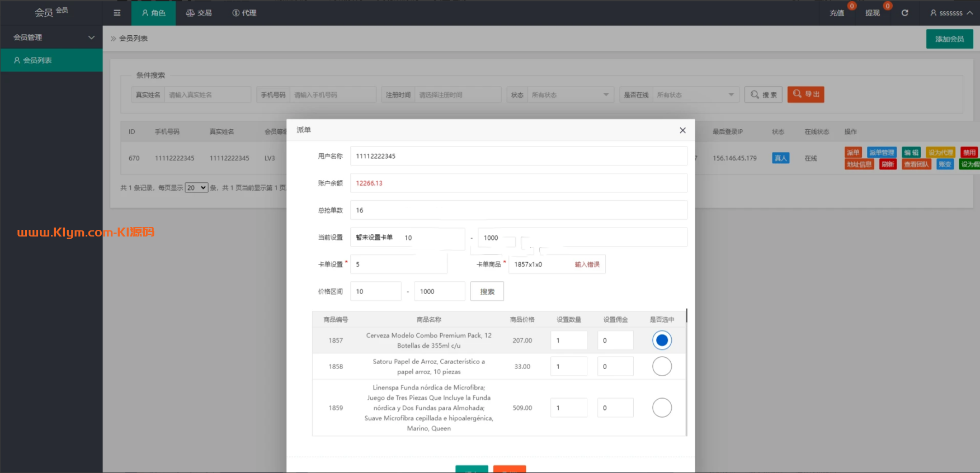Select the radio button for product 1858
Image resolution: width=980 pixels, height=473 pixels.
[662, 367]
